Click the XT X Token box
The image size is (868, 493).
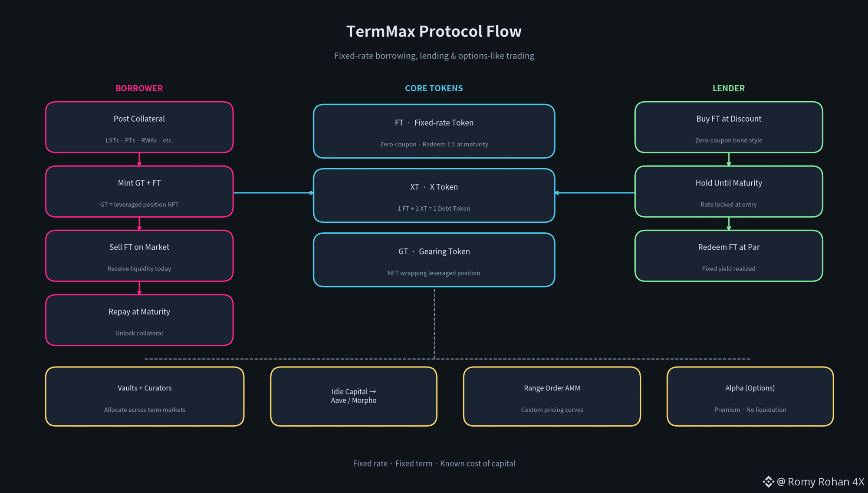coord(434,195)
